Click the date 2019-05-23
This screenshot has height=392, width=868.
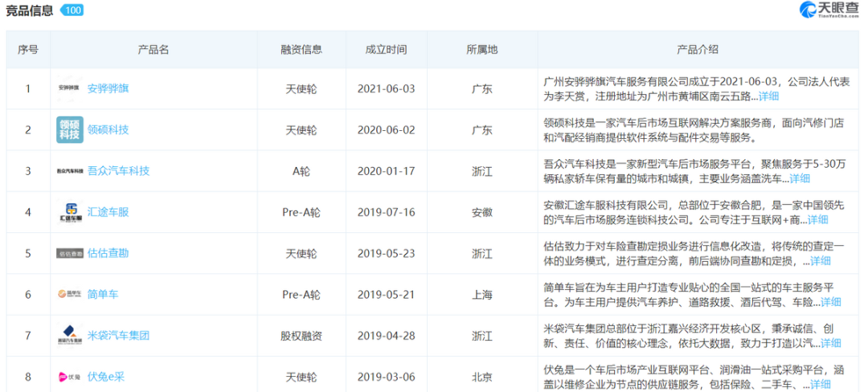[x=386, y=253]
